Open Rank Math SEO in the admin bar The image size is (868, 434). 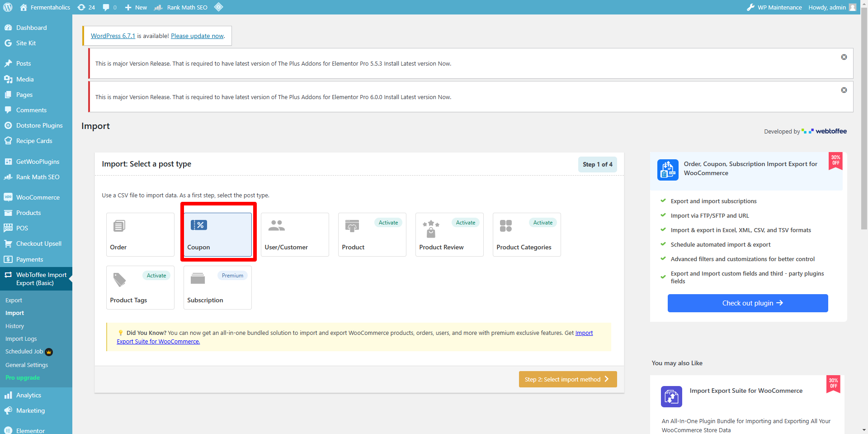pos(181,7)
